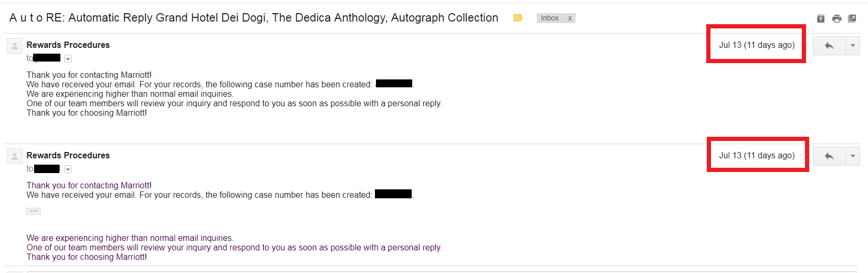Viewport: 868px width, 273px height.
Task: Open more options dropdown on first email
Action: [x=852, y=46]
